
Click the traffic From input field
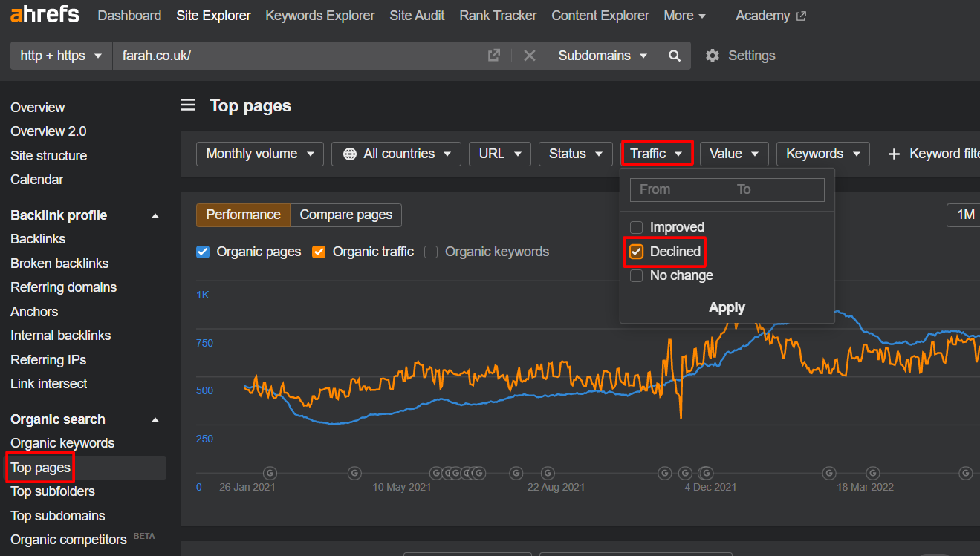tap(678, 189)
